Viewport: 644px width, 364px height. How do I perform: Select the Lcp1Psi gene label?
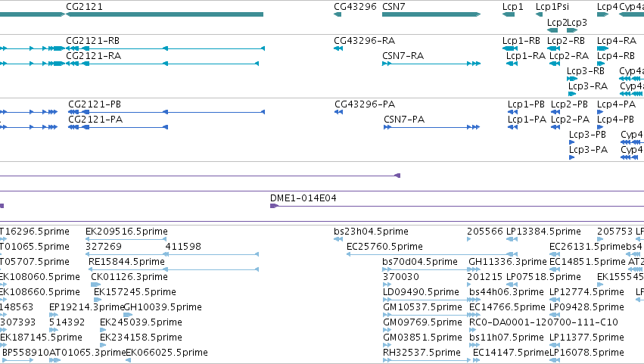pos(552,7)
